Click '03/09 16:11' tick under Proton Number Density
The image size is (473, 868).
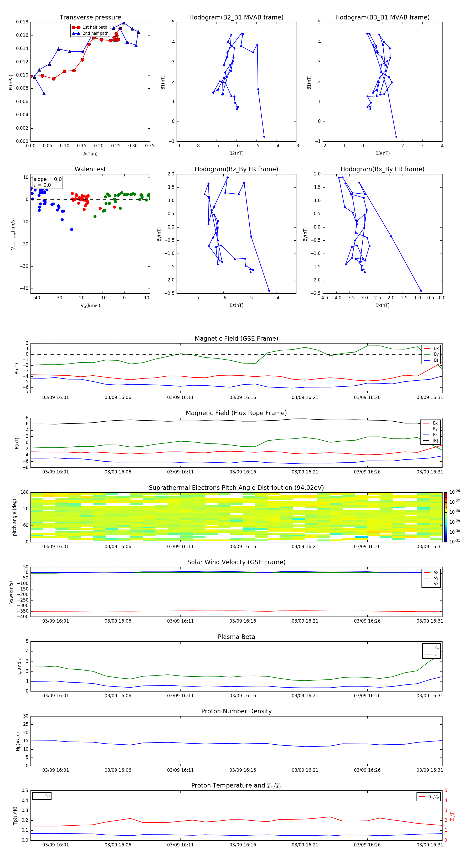point(181,770)
